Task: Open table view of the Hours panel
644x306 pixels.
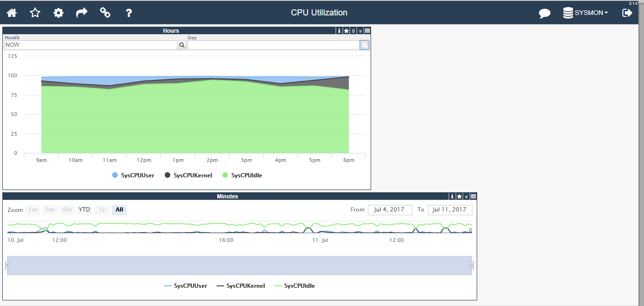Action: tap(367, 31)
